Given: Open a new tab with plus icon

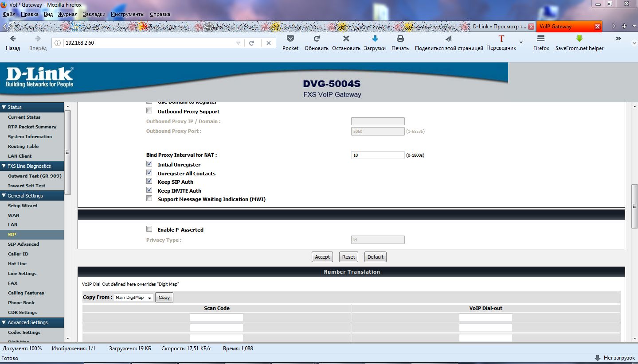Looking at the screenshot, I should point(624,26).
